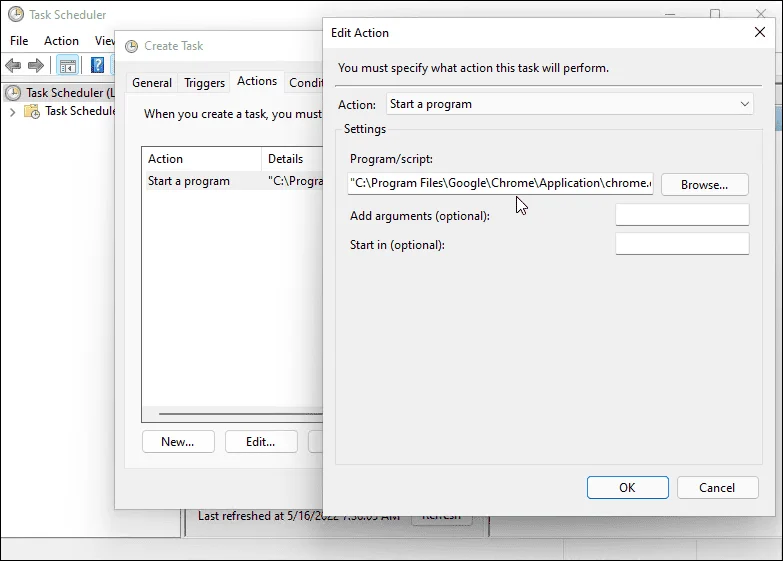Open the Help icon in Task Scheduler toolbar
The image size is (783, 561).
[97, 65]
